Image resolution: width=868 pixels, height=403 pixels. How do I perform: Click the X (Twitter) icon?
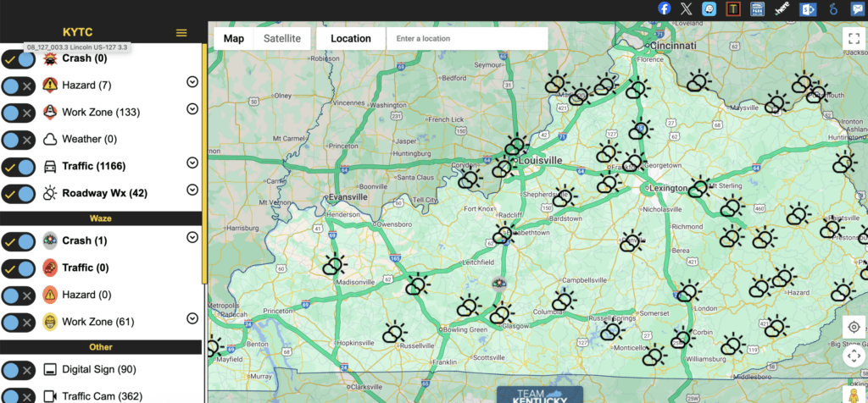(x=687, y=8)
